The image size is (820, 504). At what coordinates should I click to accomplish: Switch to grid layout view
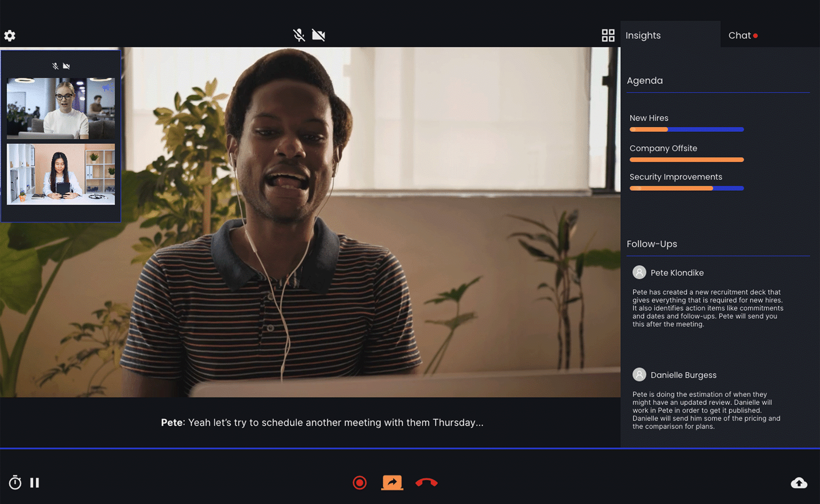(x=608, y=35)
